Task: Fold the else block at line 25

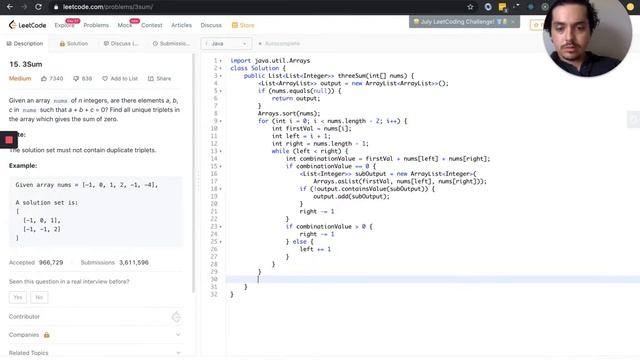Action: tap(221, 241)
